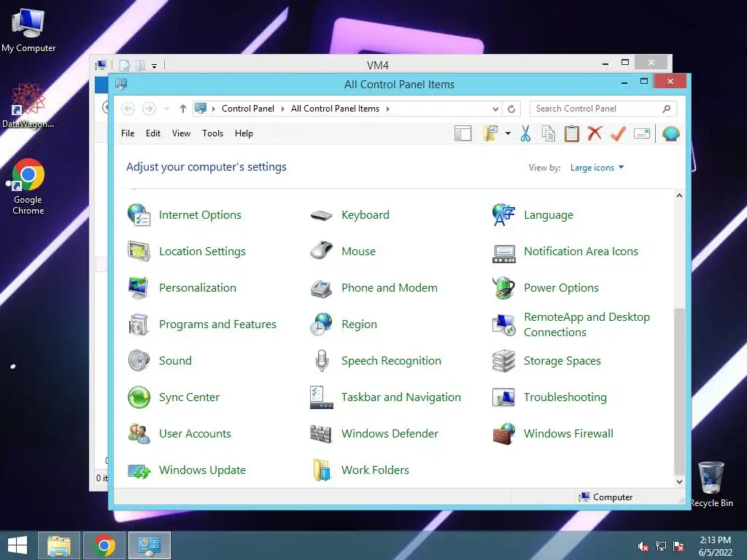Launch Google Chrome from the taskbar
Viewport: 747px width, 560px height.
coord(104,545)
